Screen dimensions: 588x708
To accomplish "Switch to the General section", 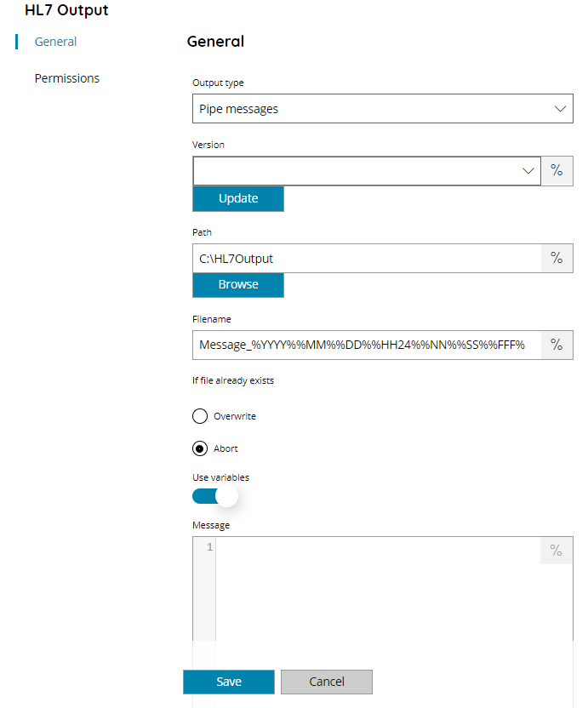I will [x=55, y=42].
